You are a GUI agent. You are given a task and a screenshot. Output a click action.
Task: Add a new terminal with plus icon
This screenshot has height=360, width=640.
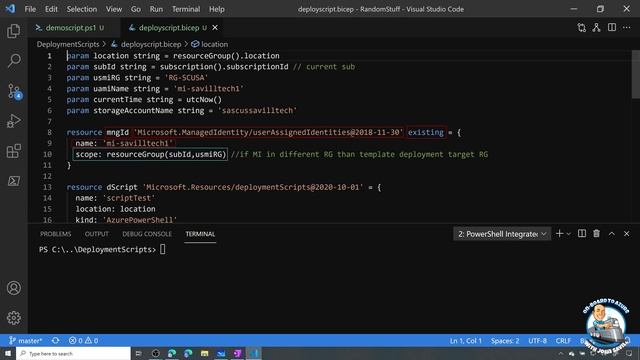click(x=559, y=233)
